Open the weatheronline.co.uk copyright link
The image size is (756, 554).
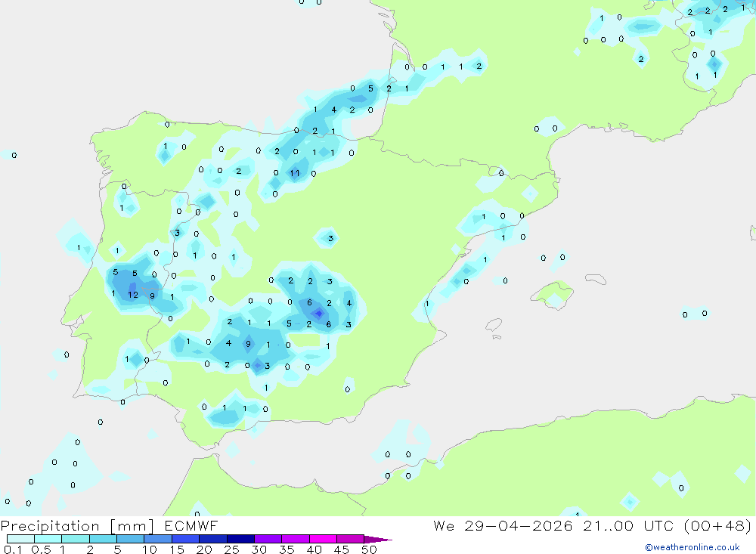692,547
